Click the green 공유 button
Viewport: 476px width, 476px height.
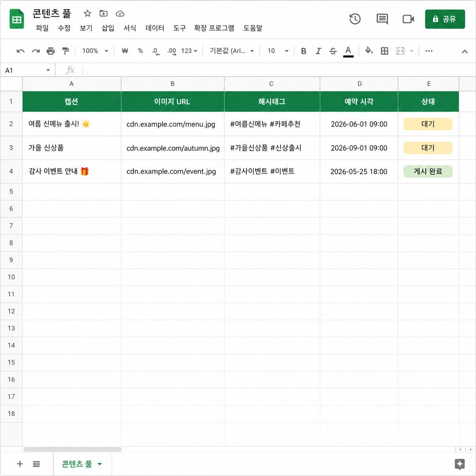pos(445,19)
